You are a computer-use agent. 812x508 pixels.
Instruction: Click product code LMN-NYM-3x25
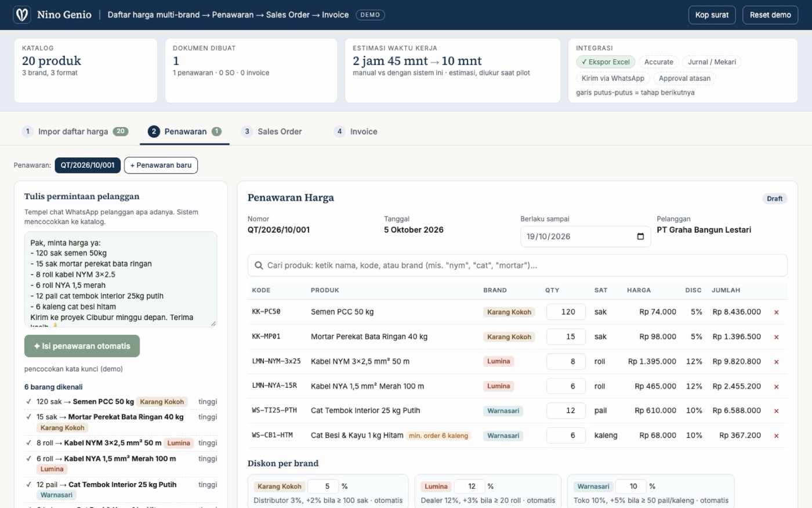277,361
